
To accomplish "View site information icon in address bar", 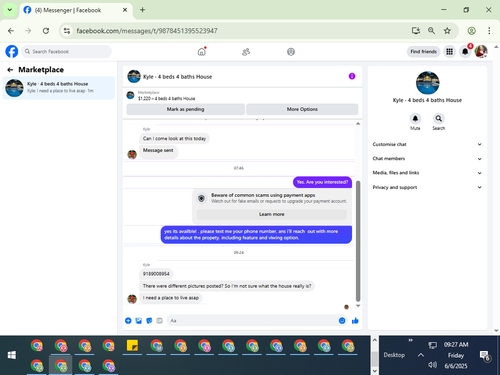I will point(67,31).
